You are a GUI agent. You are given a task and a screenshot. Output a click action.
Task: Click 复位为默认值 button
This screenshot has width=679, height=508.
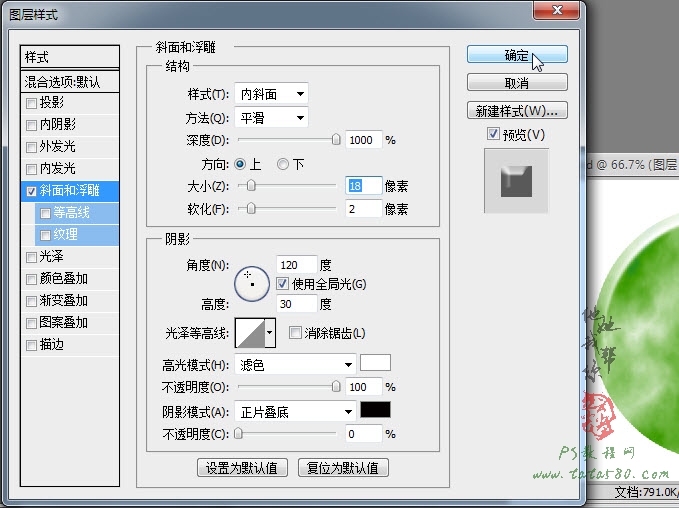coord(343,468)
